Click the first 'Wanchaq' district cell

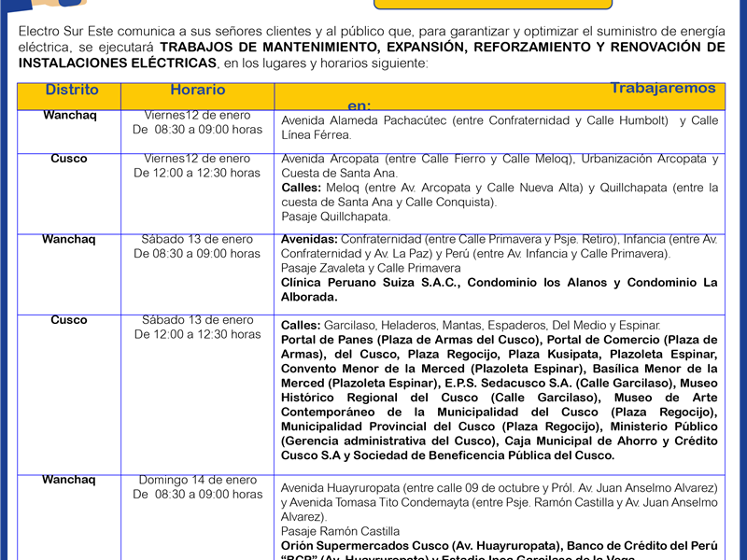point(68,116)
